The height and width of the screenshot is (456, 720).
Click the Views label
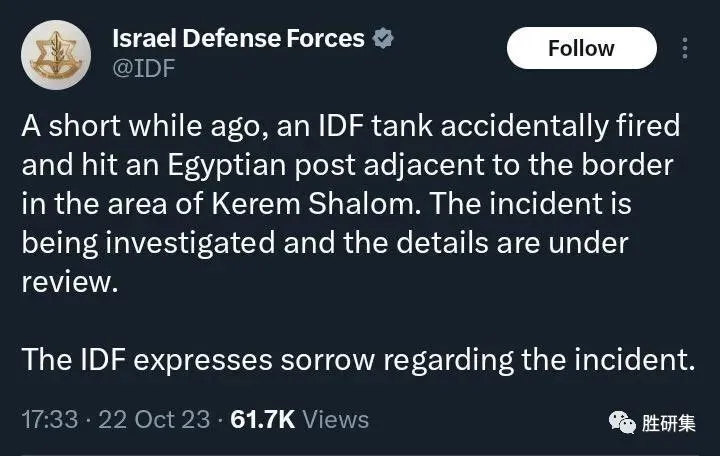(336, 420)
